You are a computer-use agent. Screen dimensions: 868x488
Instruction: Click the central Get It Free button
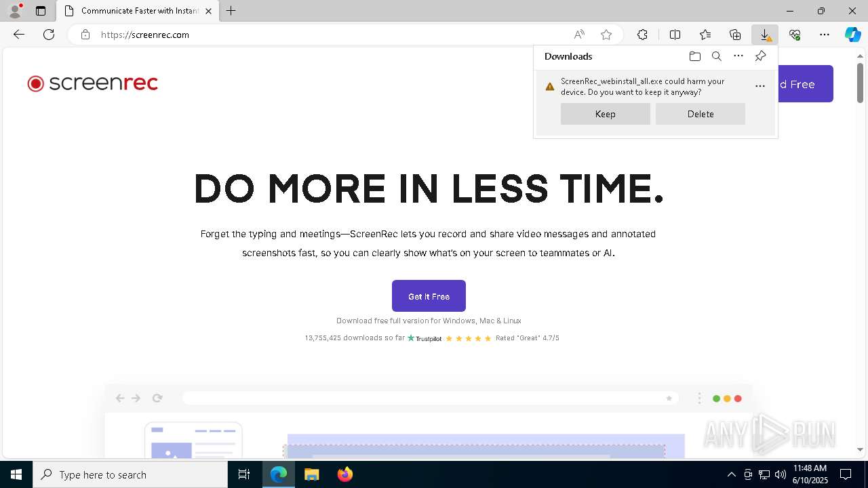[429, 296]
